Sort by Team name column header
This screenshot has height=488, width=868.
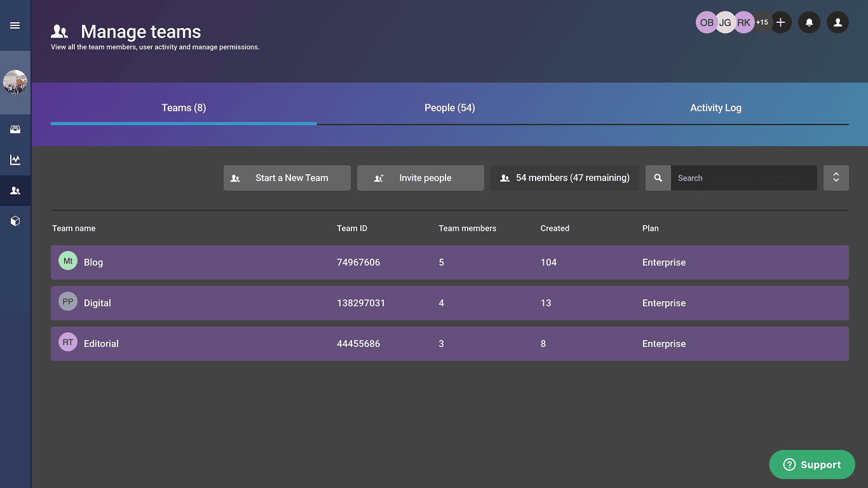[74, 228]
